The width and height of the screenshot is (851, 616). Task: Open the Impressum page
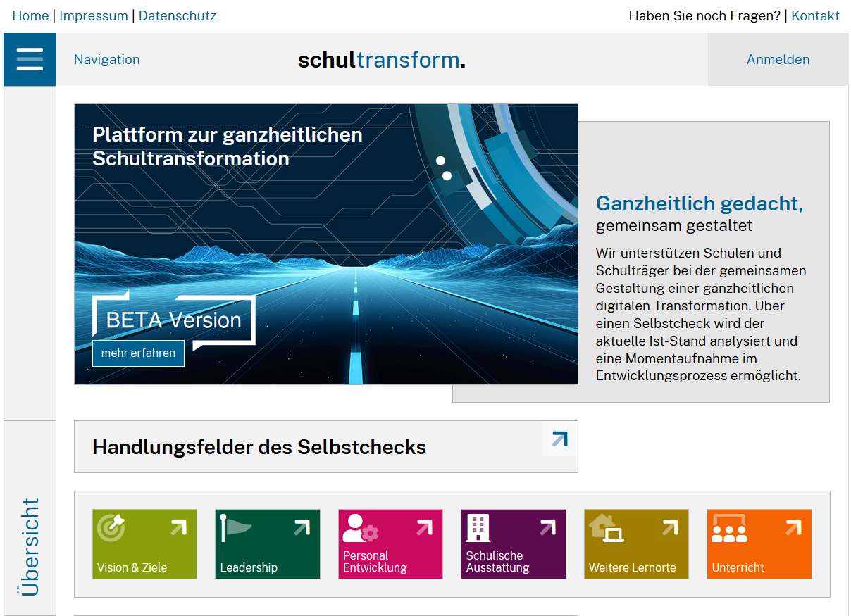94,15
